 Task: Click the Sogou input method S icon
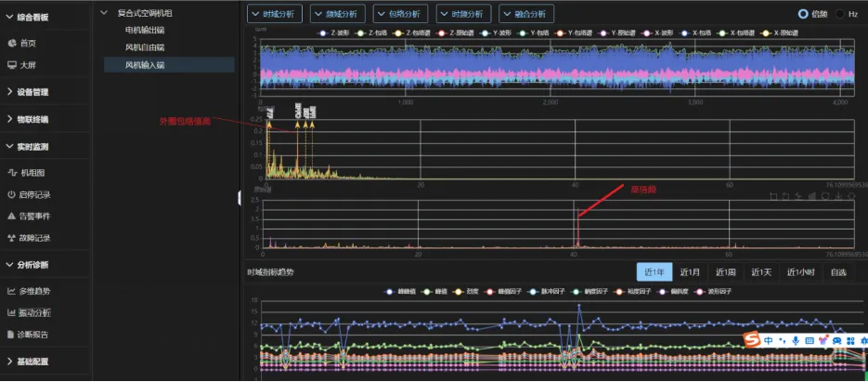pyautogui.click(x=751, y=340)
